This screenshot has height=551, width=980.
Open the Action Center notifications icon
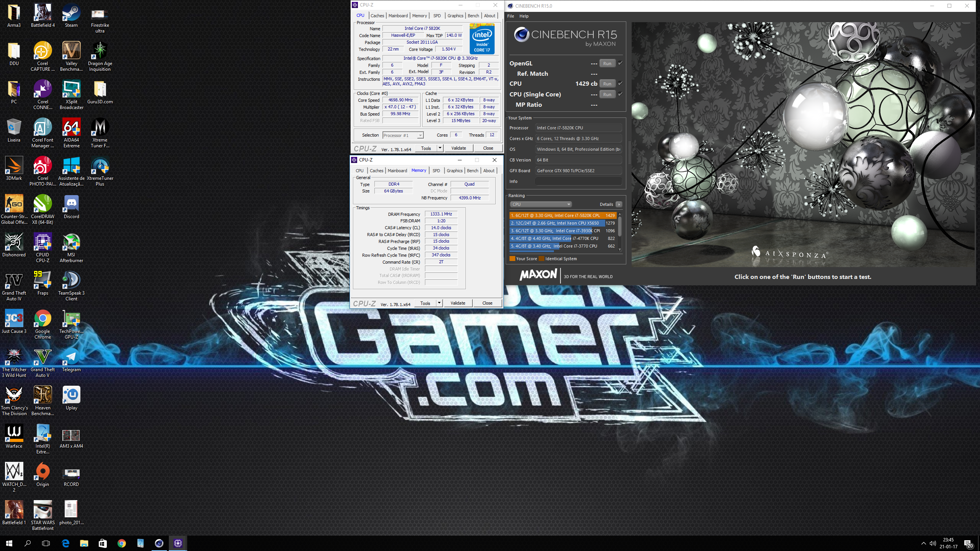point(969,543)
